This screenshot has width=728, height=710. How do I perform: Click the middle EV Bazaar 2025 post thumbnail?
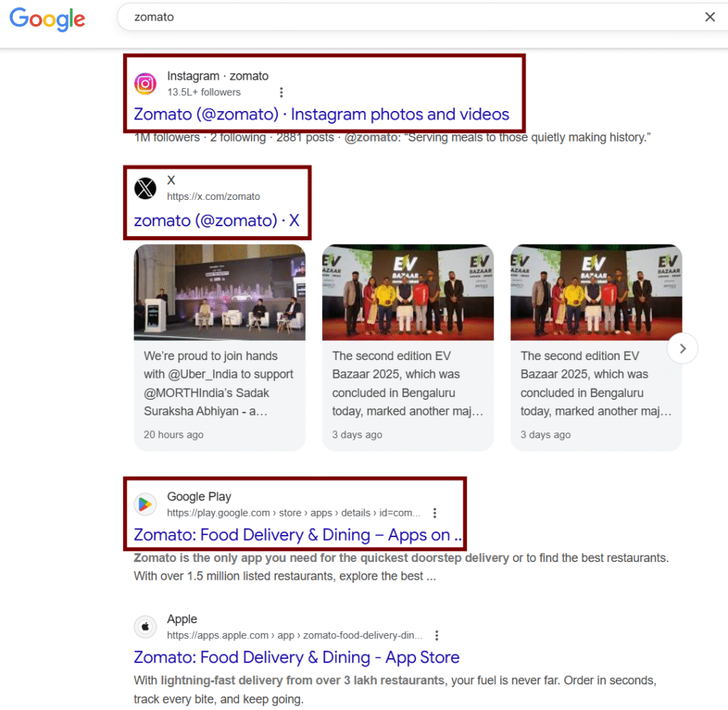tap(407, 292)
